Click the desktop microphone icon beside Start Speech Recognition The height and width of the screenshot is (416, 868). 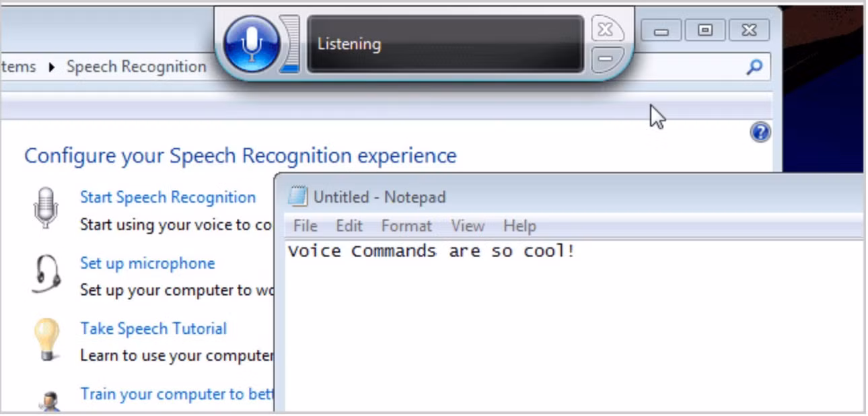pos(45,208)
